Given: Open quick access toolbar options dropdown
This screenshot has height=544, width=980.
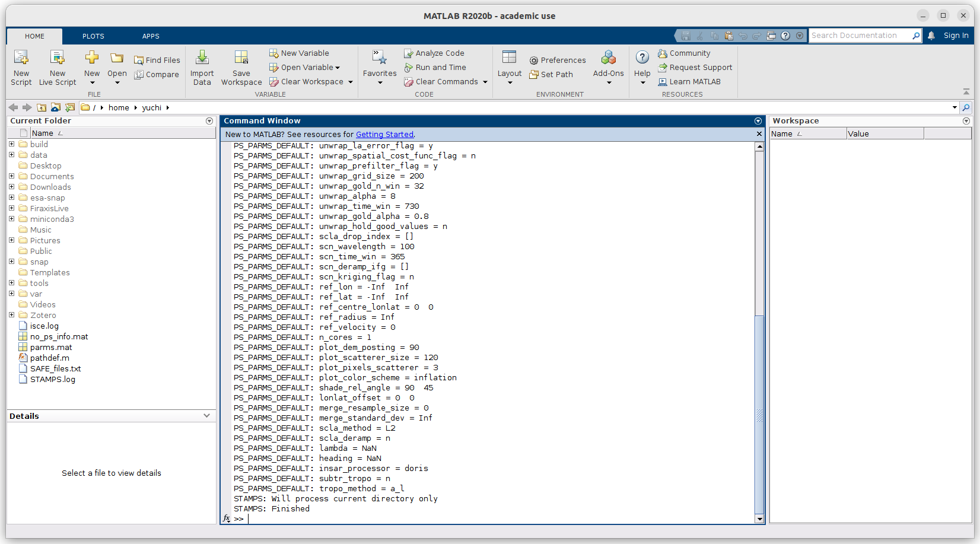Looking at the screenshot, I should pyautogui.click(x=800, y=36).
